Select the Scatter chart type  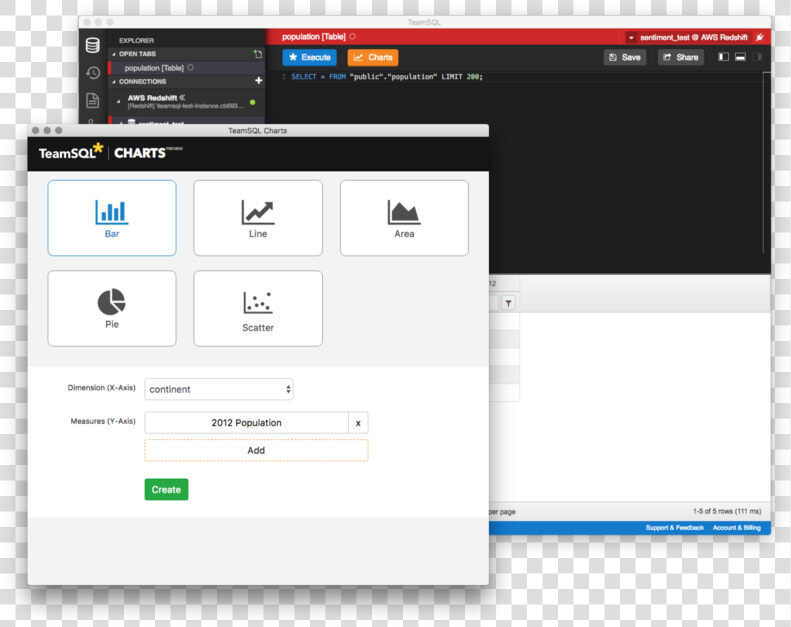(258, 308)
